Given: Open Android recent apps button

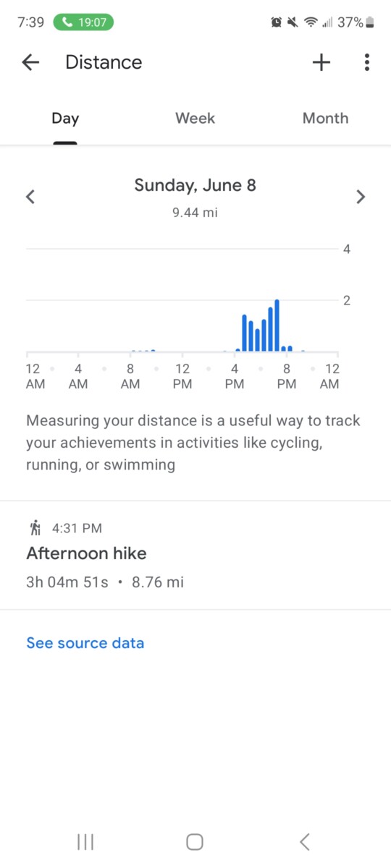Looking at the screenshot, I should (x=85, y=841).
